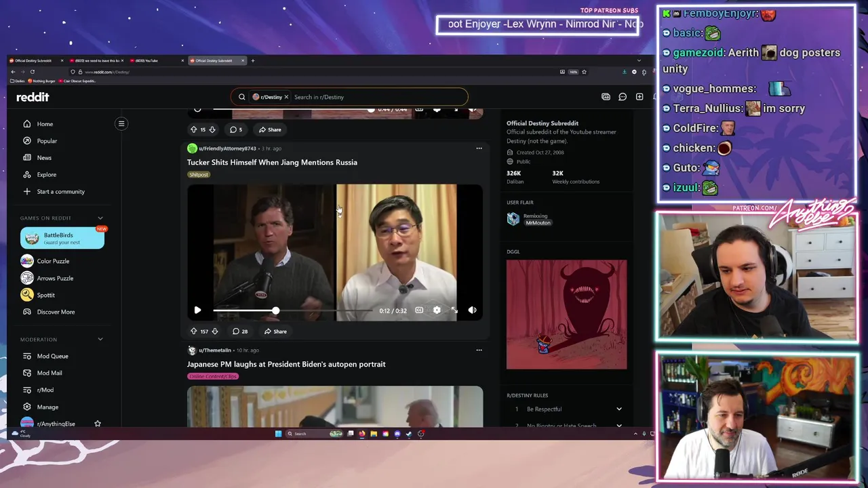Remove r/Destiny filter from search box
Viewport: 868px width, 488px height.
pyautogui.click(x=286, y=97)
